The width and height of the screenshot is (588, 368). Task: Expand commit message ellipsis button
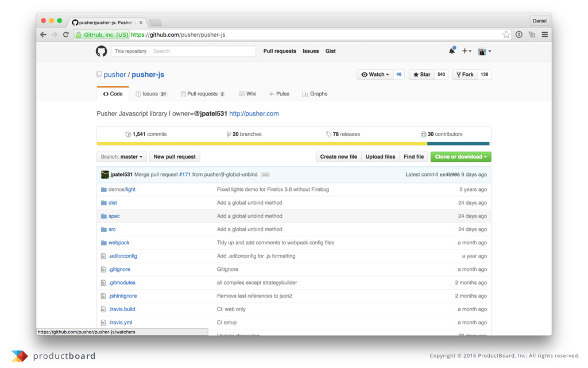pos(265,175)
